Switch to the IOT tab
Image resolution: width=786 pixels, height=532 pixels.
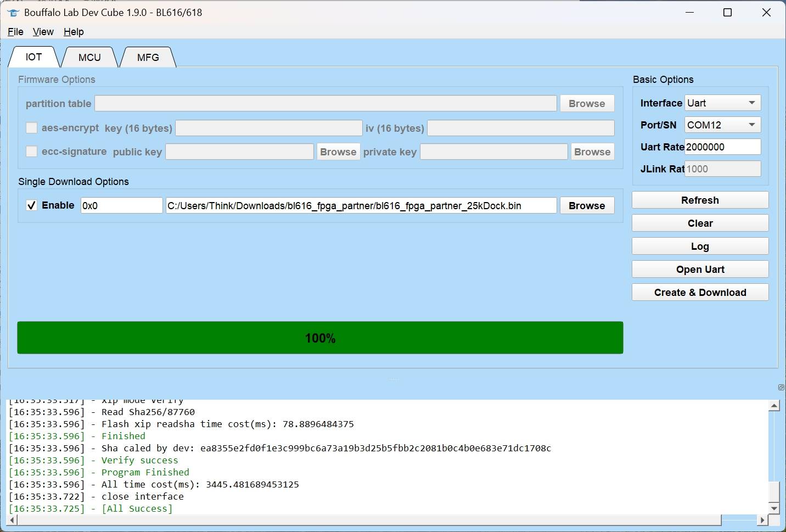33,57
